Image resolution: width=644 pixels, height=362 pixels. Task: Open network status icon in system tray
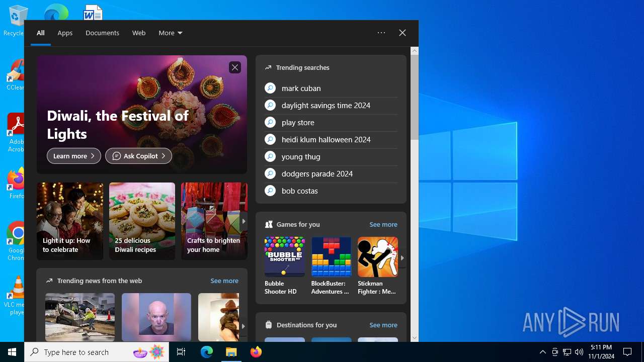567,352
